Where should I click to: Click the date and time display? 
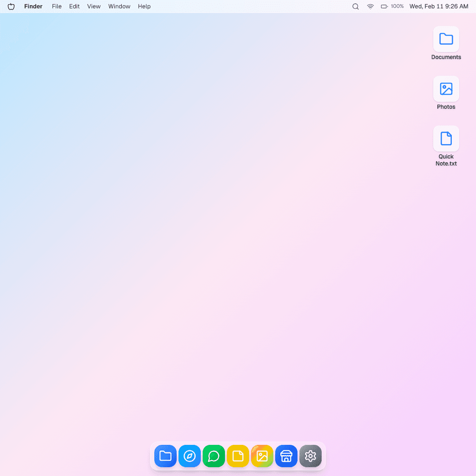coord(438,7)
